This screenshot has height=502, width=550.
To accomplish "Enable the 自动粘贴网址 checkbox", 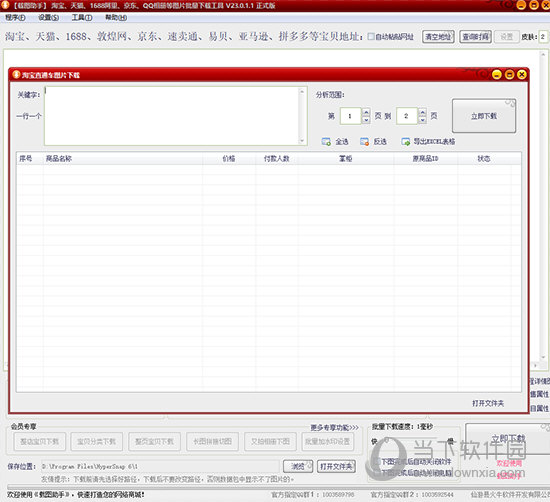I will (371, 36).
